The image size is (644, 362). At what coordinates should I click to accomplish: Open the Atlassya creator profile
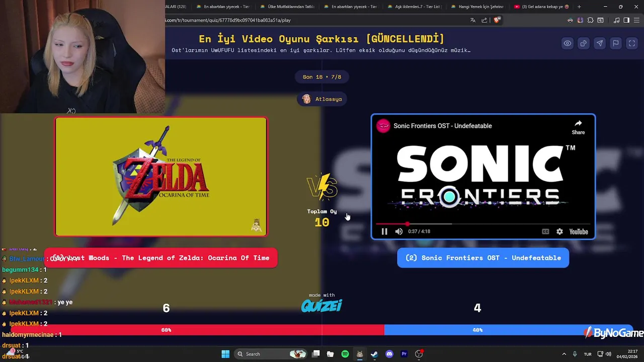[322, 99]
